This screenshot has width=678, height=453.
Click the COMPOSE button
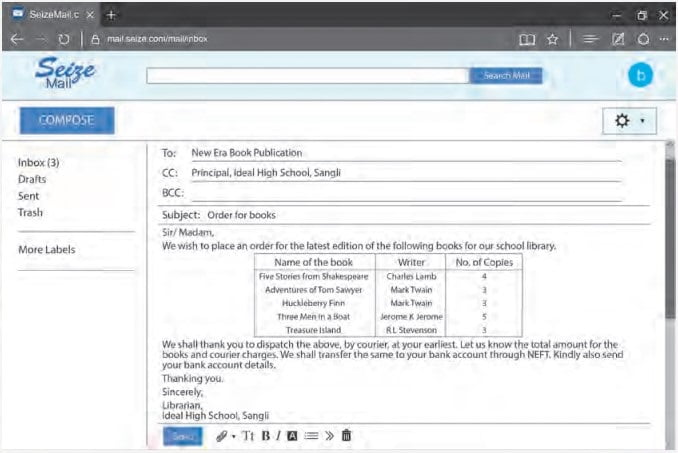[x=67, y=120]
